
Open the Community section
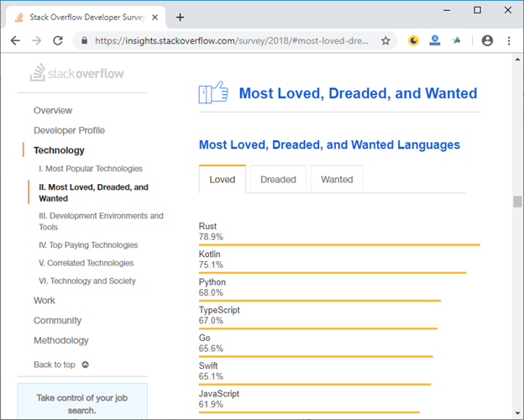coord(57,320)
